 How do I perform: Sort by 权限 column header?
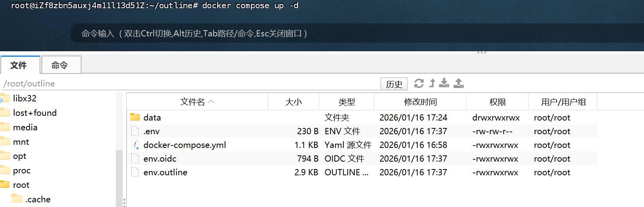click(497, 102)
